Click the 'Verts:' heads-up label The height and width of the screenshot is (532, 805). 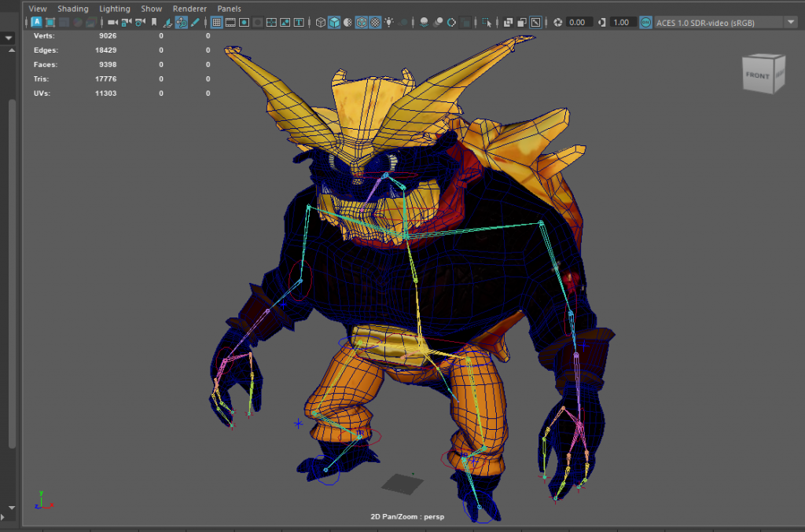pos(44,36)
